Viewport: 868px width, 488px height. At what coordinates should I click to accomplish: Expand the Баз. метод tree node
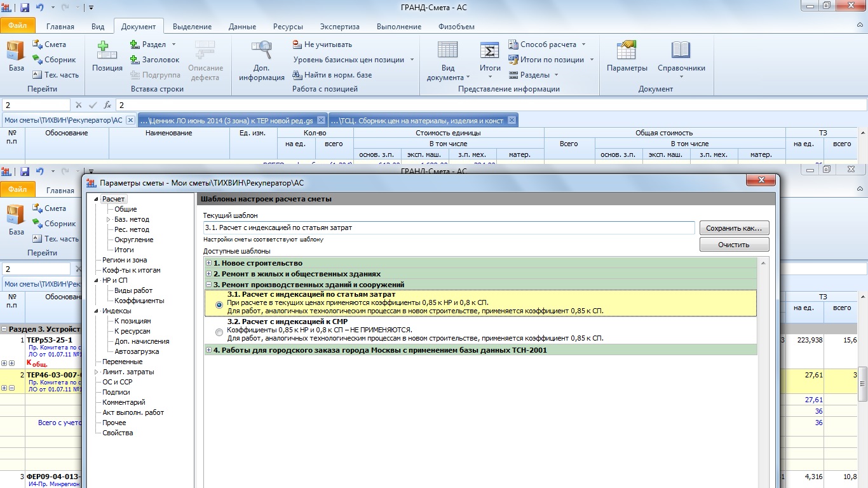click(109, 219)
